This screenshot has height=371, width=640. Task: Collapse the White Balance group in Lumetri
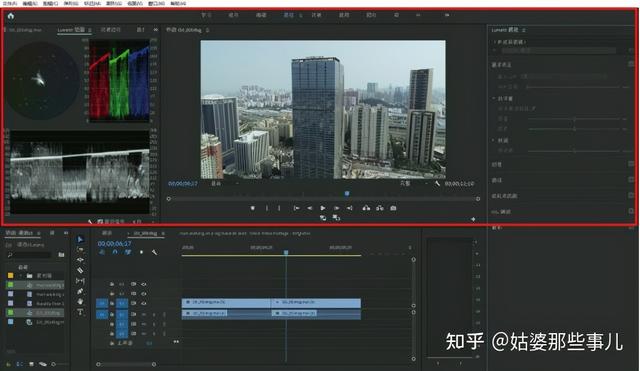click(494, 98)
